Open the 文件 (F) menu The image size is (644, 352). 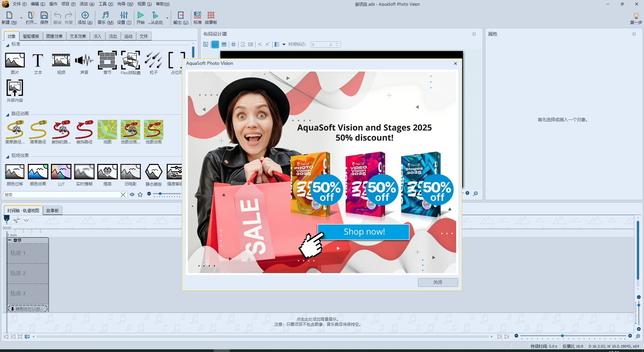click(x=19, y=4)
